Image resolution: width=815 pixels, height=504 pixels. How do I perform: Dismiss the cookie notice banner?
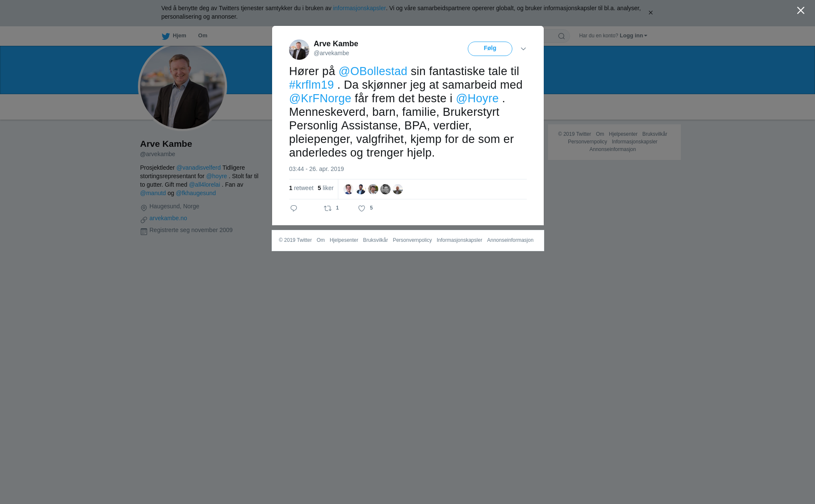point(650,13)
